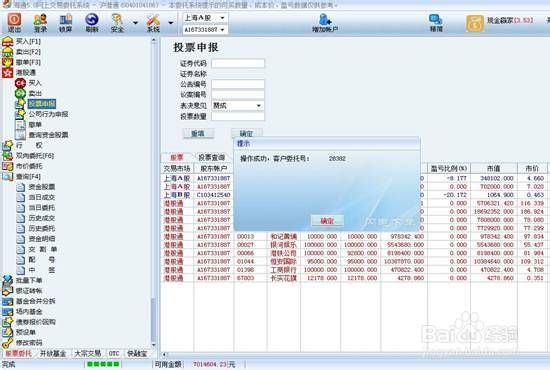Click the 确定 button under the form
Image resolution: width=550 pixels, height=370 pixels.
point(246,134)
